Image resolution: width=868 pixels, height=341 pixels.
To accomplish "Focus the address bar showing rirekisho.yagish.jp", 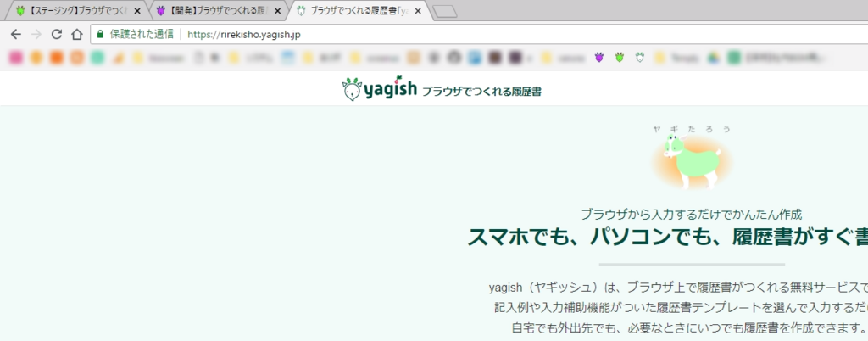I will [479, 34].
